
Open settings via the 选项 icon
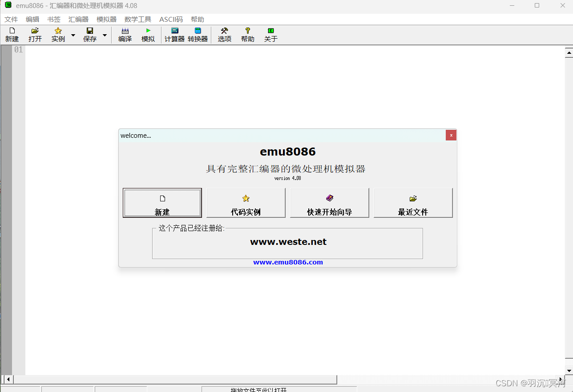[x=224, y=34]
